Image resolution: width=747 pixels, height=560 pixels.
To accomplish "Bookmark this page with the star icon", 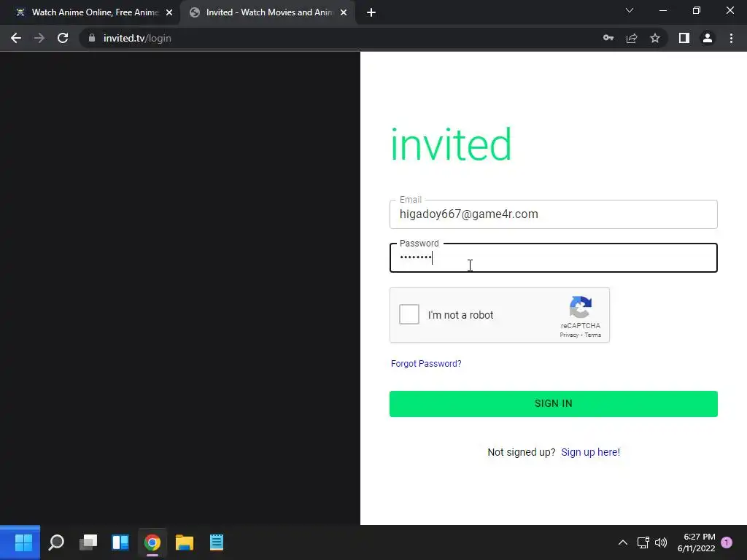I will [x=655, y=38].
